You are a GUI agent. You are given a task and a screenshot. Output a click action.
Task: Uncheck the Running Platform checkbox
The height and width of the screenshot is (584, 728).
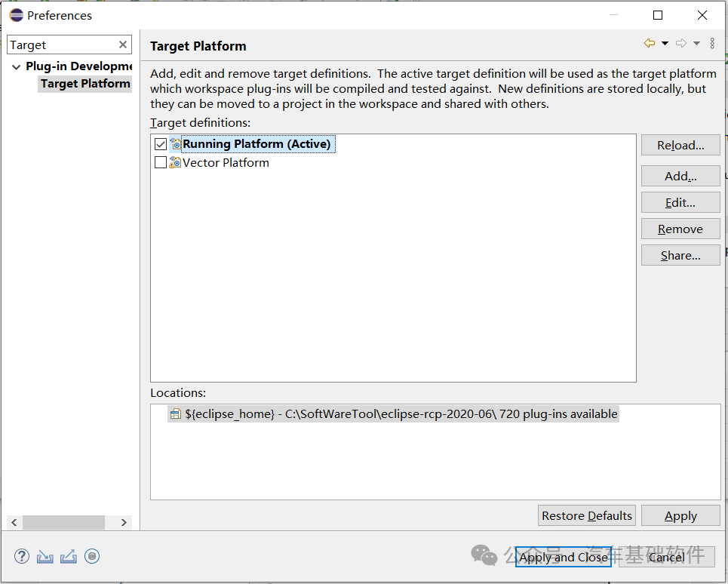pos(161,144)
